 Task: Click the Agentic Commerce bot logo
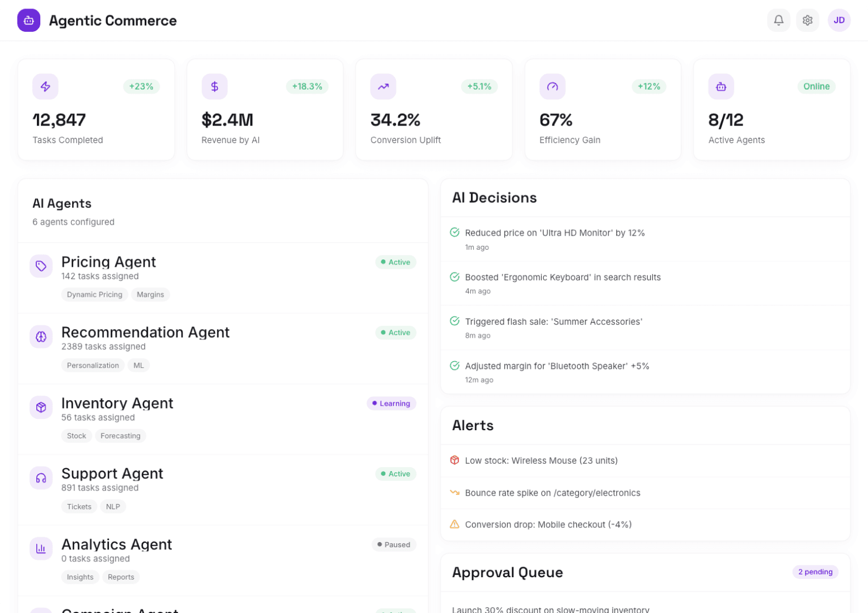coord(28,20)
